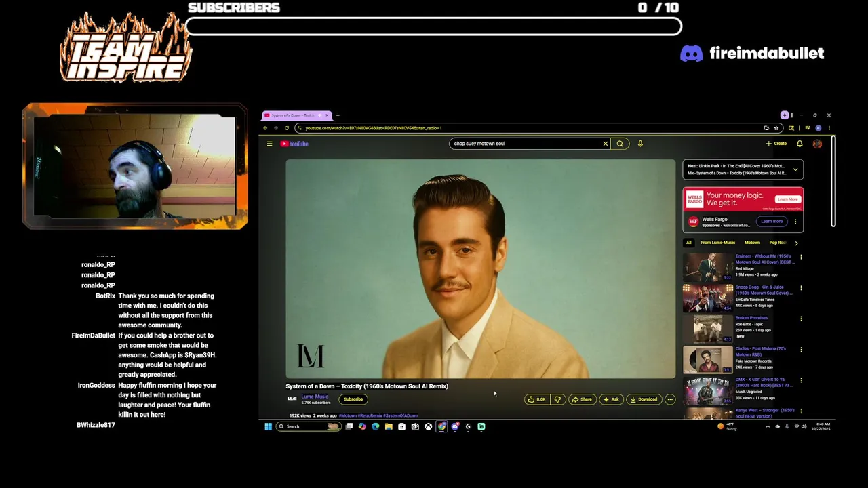The height and width of the screenshot is (488, 868).
Task: Click the Wells Fargo ad banner image
Action: tap(743, 200)
